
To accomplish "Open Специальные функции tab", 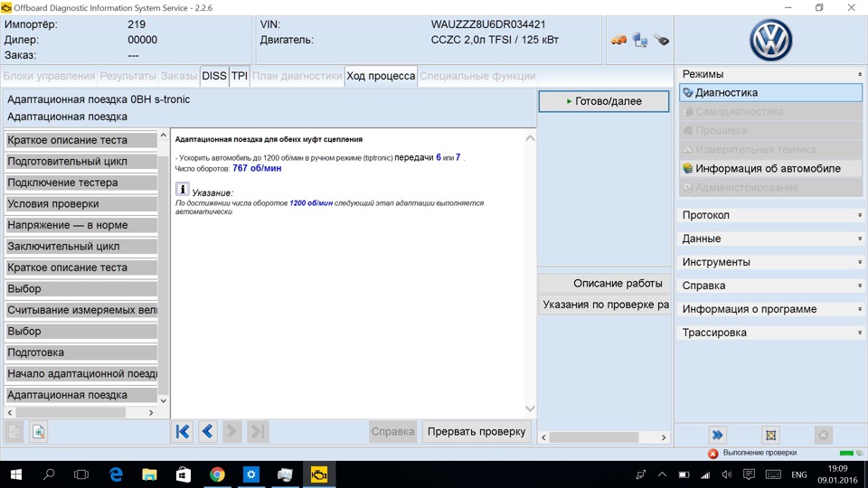I will point(477,76).
